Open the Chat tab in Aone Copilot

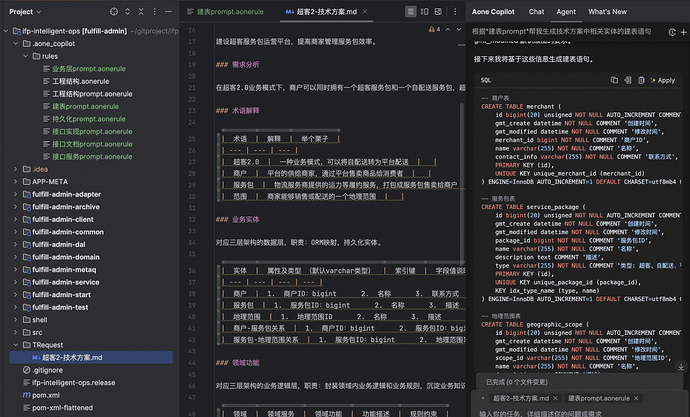coord(536,12)
